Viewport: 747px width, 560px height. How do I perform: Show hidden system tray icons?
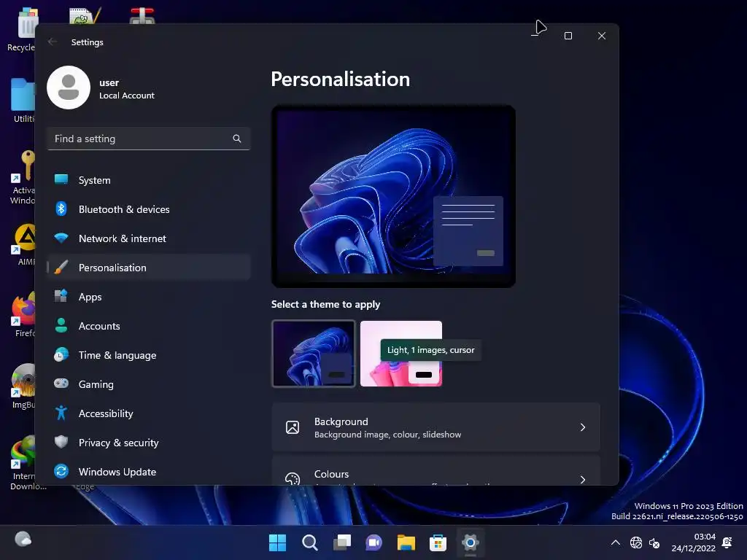pyautogui.click(x=616, y=542)
